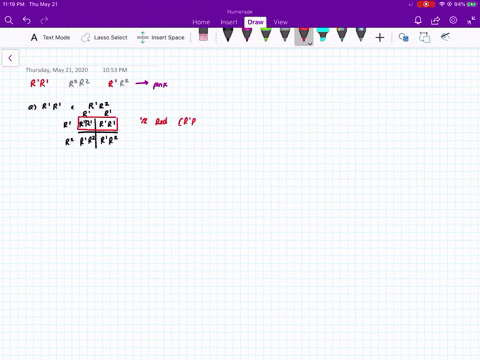Tap the status bar clock
Image resolution: width=480 pixels, height=360 pixels.
coord(14,4)
